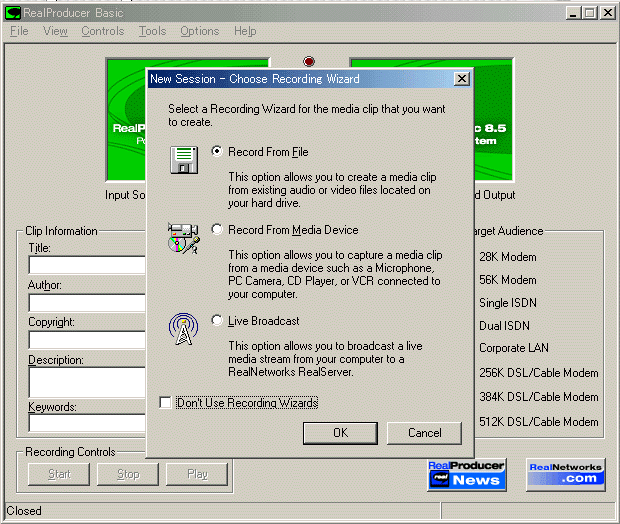Click the 384K DSL/Cable Modem label
The image size is (620, 524).
coord(539,397)
